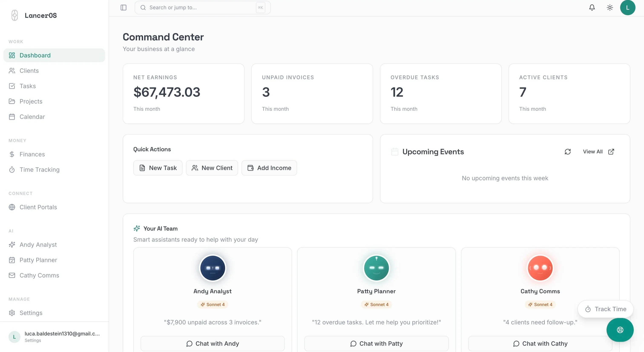
Task: Click the Track Time floating button
Action: [x=605, y=309]
